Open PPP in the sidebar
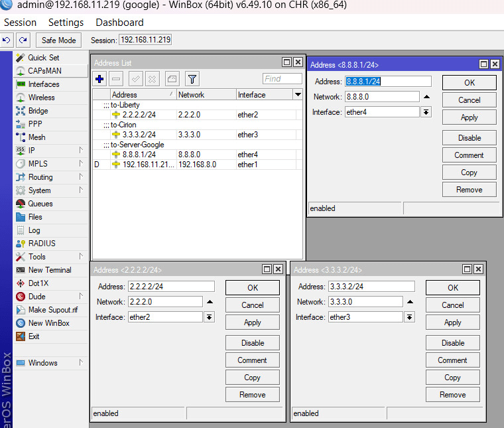Viewport: 504px width, 428px height. (51, 124)
